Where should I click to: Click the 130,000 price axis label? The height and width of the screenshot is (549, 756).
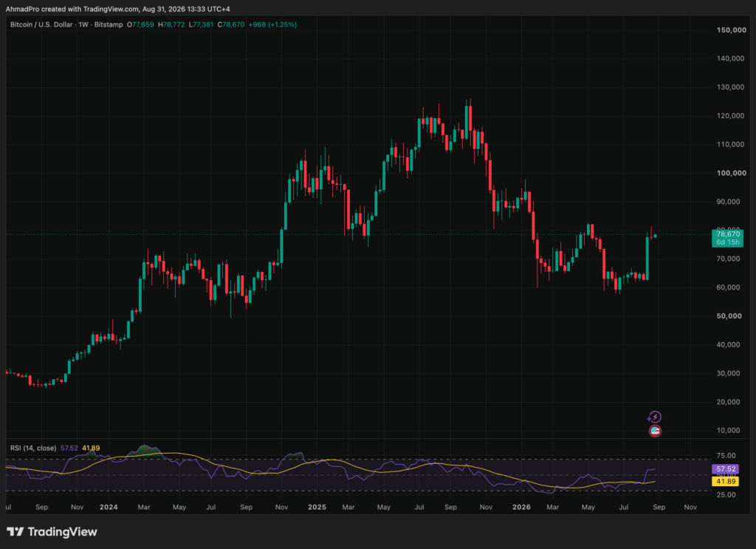click(731, 87)
